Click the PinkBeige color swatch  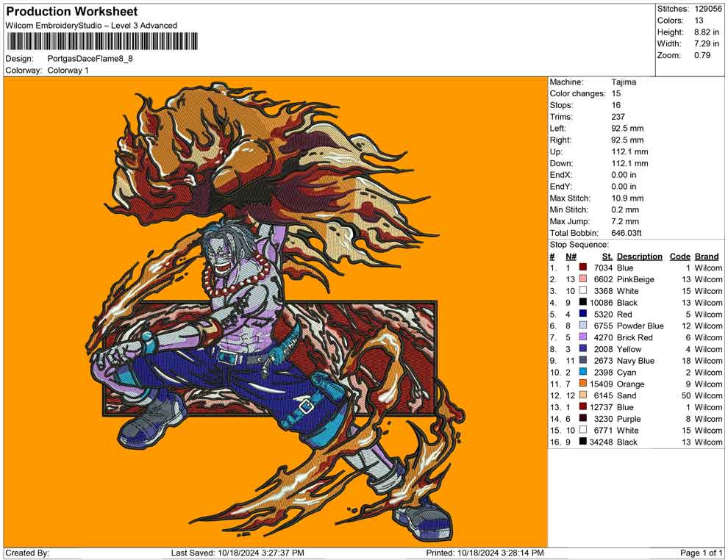pos(582,279)
